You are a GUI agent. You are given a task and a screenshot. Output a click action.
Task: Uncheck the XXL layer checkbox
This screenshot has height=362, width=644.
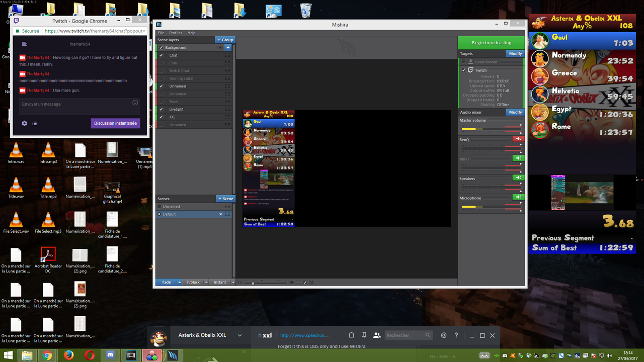click(x=161, y=117)
